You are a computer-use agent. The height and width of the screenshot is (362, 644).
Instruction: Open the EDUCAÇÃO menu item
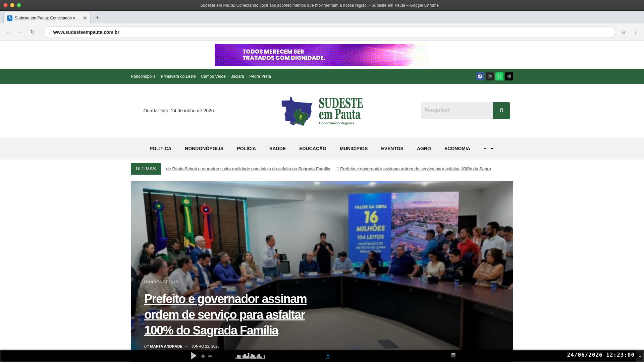coord(313,148)
